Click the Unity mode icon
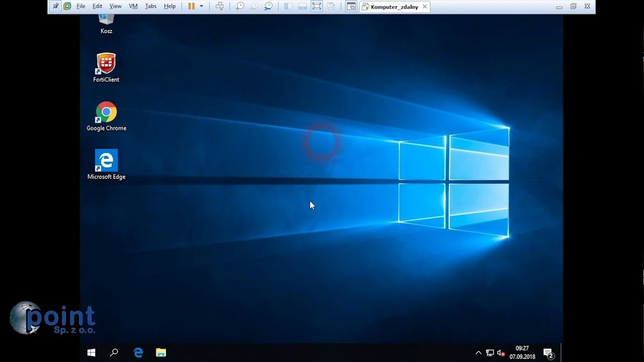The image size is (644, 362). click(x=331, y=7)
